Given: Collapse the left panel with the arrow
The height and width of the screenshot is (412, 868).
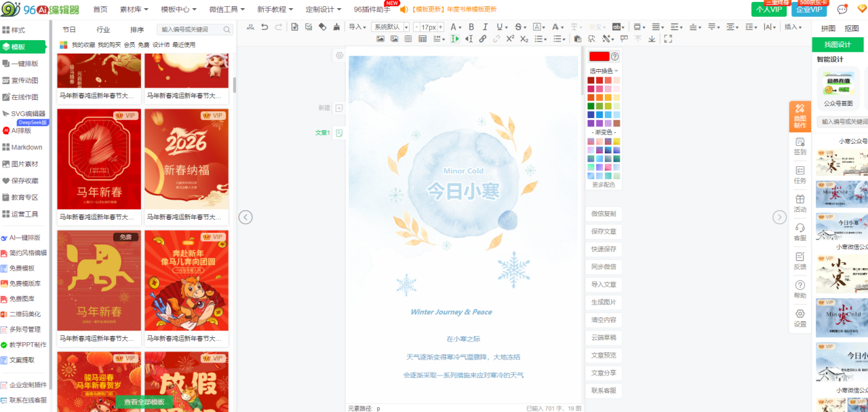Looking at the screenshot, I should point(245,217).
